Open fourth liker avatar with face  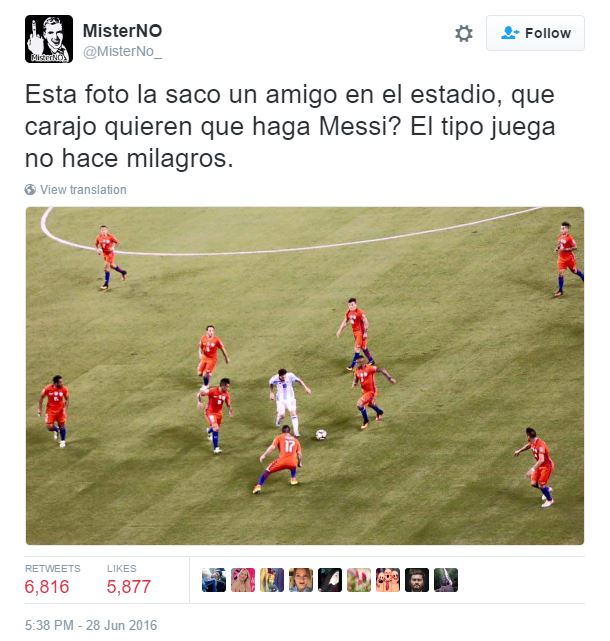click(x=301, y=580)
